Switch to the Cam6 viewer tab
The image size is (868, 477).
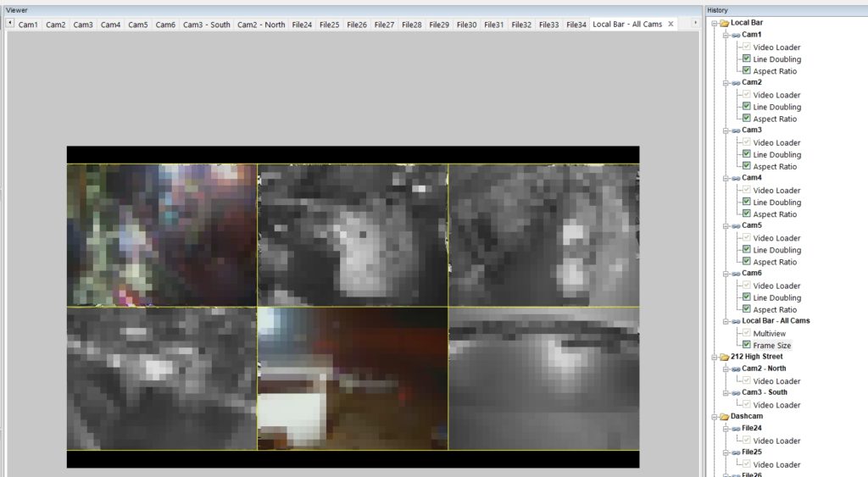165,25
